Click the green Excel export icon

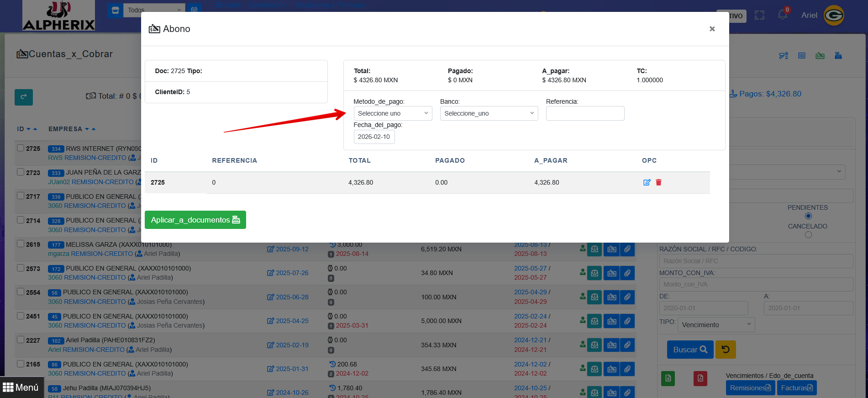tap(668, 378)
